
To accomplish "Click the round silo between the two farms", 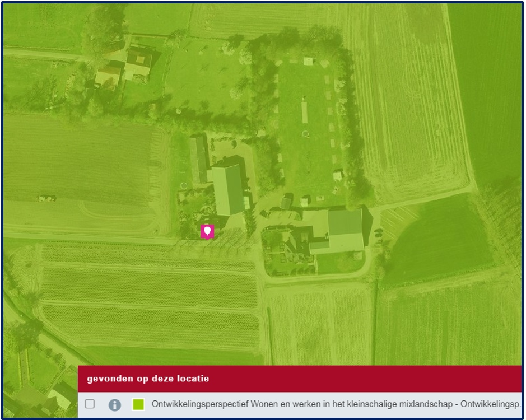I will (287, 200).
